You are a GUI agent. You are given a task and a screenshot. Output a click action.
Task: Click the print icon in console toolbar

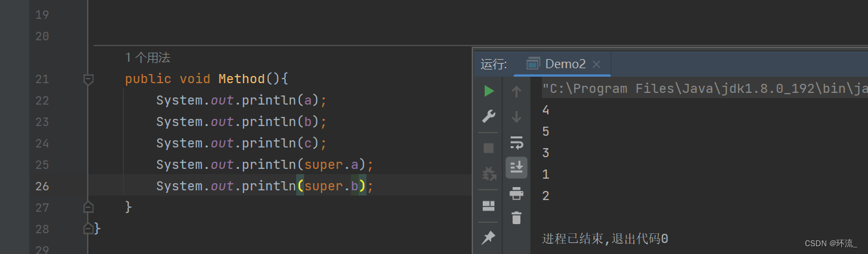click(517, 193)
